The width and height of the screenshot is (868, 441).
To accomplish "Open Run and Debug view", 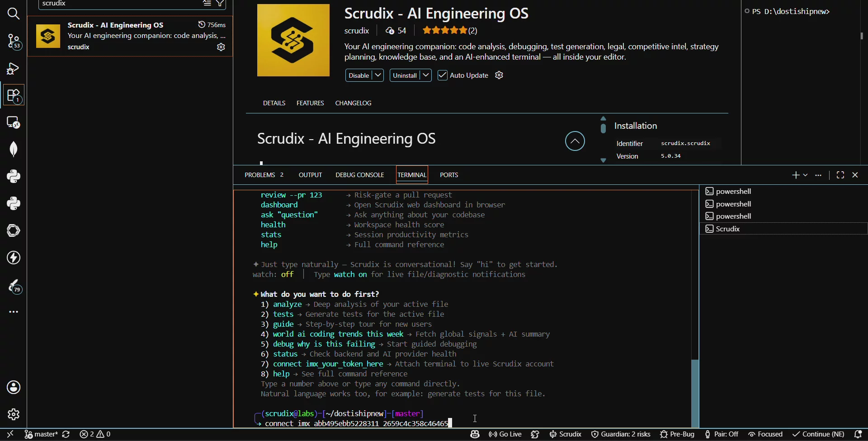I will [x=14, y=68].
